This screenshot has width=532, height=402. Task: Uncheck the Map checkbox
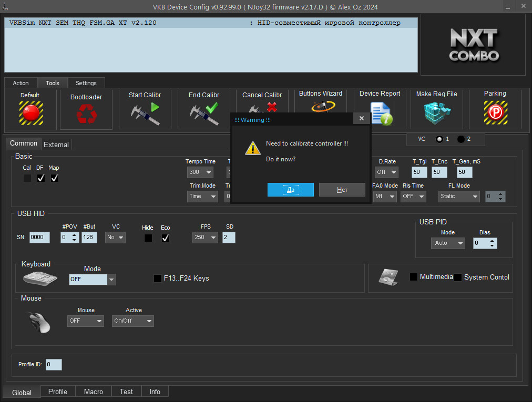pos(54,178)
